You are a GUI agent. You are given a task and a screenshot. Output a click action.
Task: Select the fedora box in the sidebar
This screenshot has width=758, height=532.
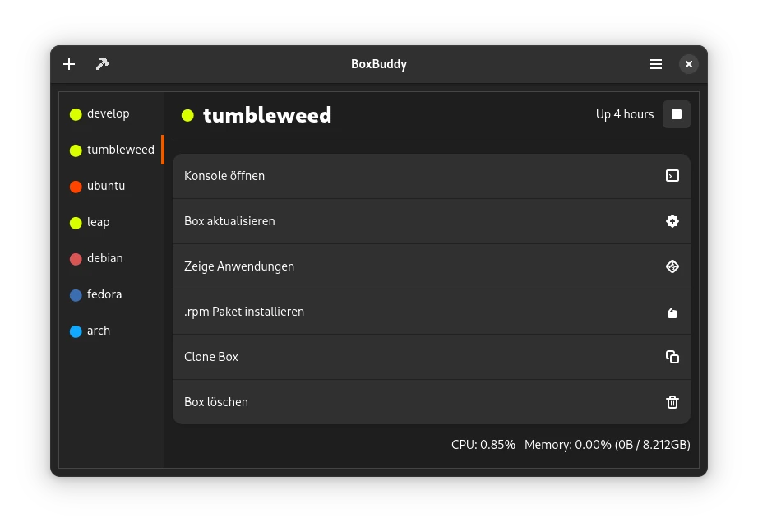pyautogui.click(x=104, y=294)
